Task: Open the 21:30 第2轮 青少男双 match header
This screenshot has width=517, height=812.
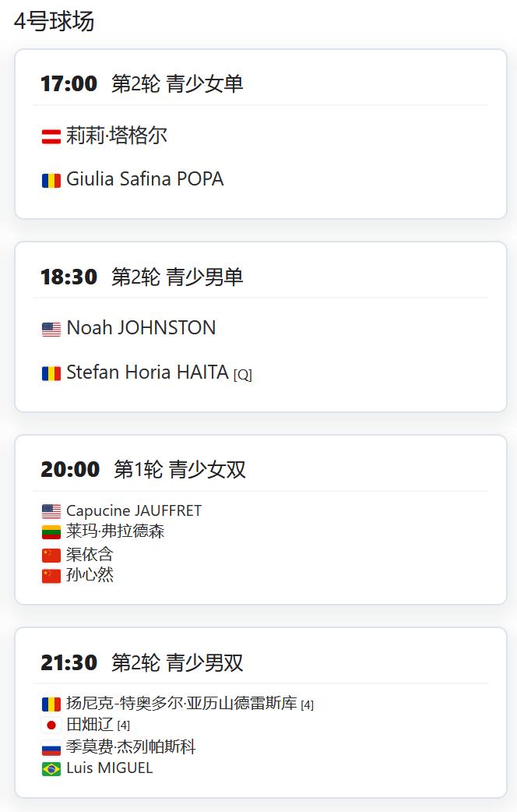Action: tap(142, 663)
